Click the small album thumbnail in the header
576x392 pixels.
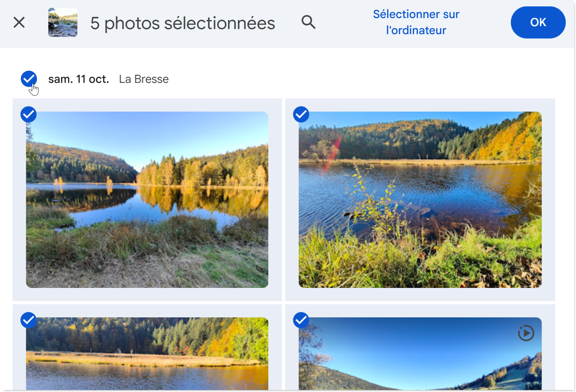point(63,22)
